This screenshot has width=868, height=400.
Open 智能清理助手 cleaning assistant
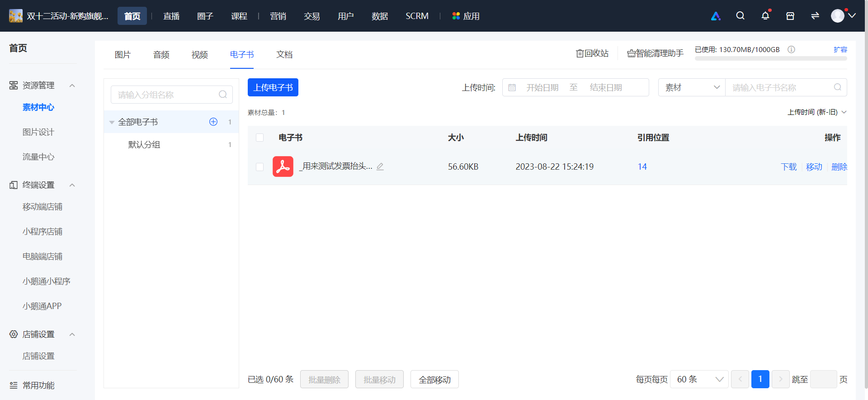[x=655, y=53]
